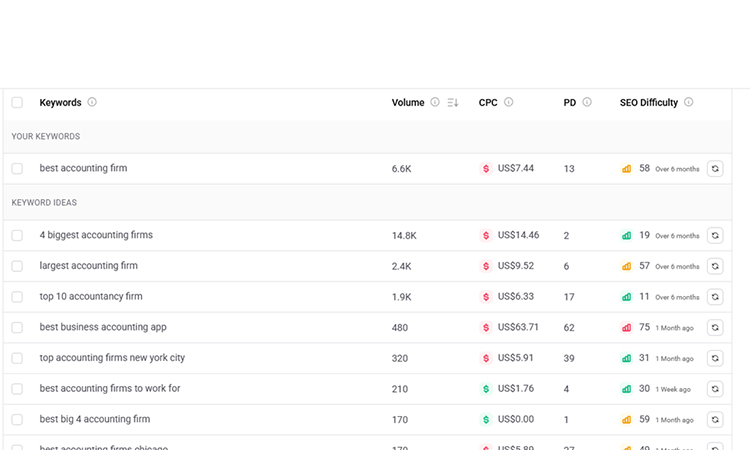This screenshot has width=750, height=450.
Task: Click the red difficulty icon for best business accounting app
Action: coord(626,327)
